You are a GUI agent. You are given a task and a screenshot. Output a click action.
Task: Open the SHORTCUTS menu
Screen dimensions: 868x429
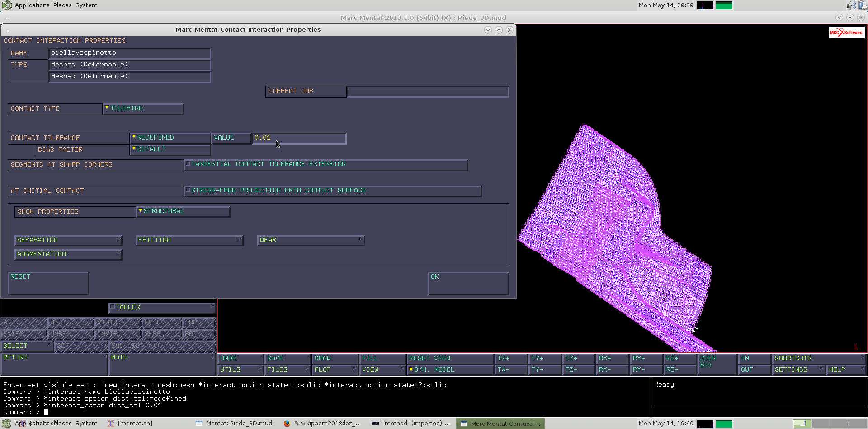point(819,359)
